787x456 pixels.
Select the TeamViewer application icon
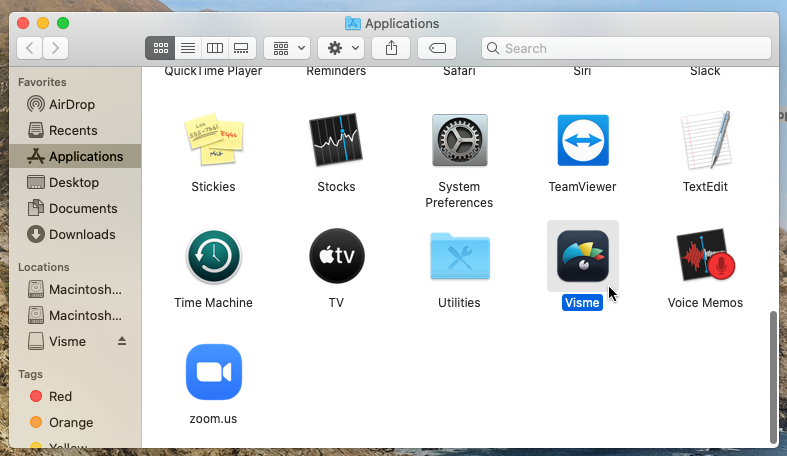point(583,140)
